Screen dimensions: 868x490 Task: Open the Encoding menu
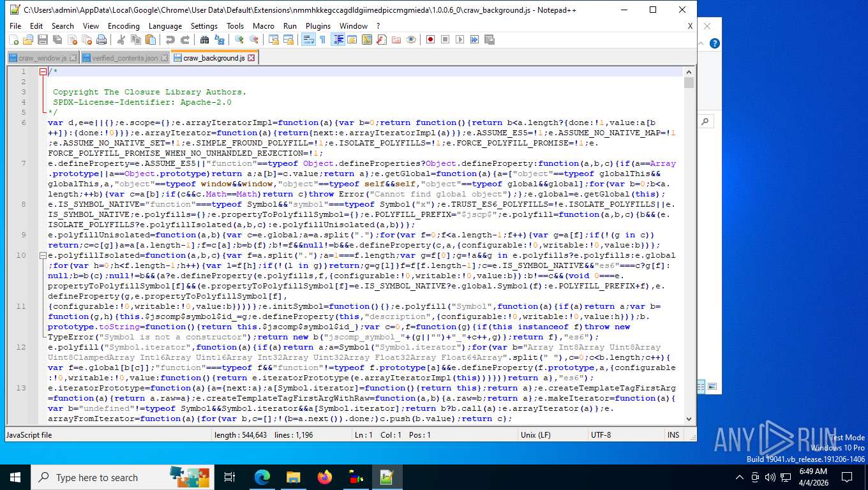tap(123, 26)
